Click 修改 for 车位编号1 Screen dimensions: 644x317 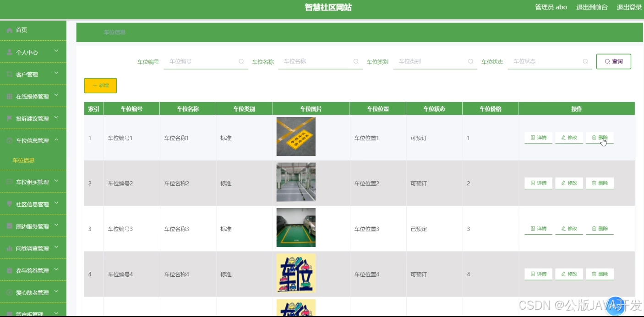click(x=569, y=138)
